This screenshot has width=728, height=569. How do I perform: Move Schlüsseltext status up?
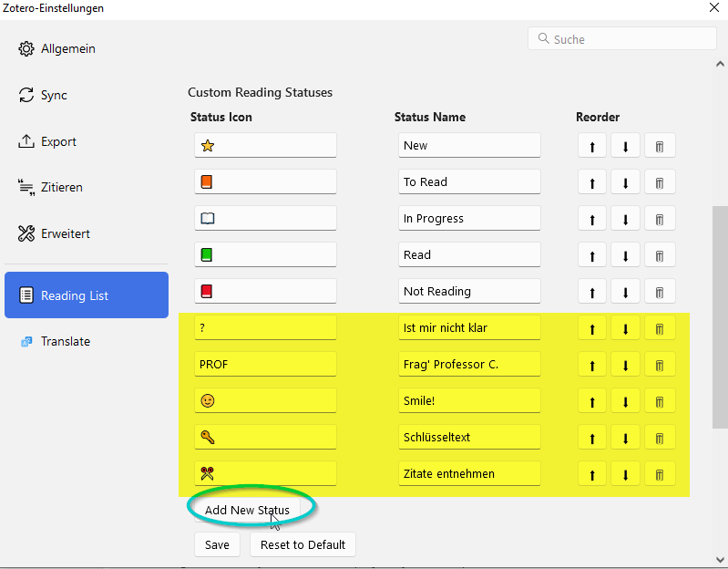(x=592, y=438)
